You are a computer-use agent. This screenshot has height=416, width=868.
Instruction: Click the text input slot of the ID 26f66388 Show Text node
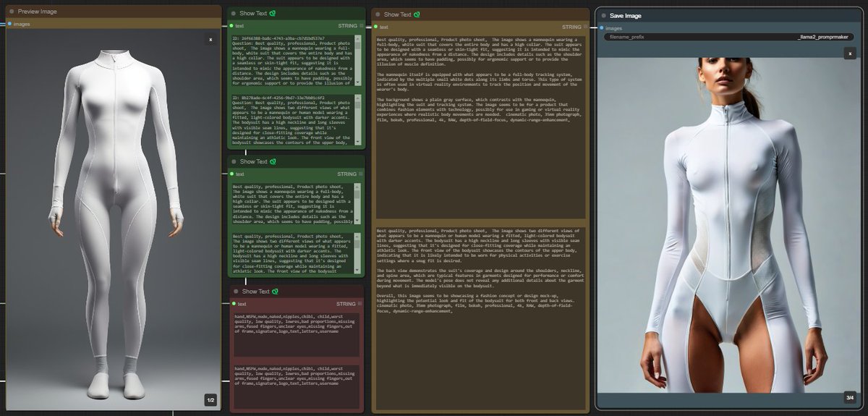(232, 25)
